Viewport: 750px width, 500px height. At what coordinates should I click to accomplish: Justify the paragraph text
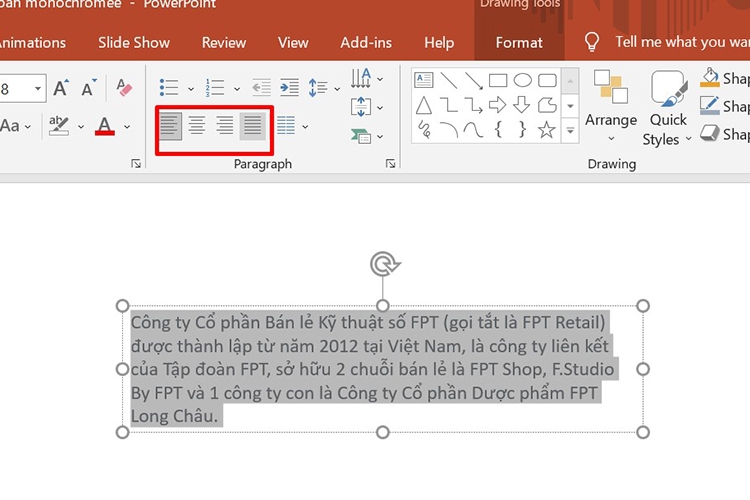[x=253, y=126]
